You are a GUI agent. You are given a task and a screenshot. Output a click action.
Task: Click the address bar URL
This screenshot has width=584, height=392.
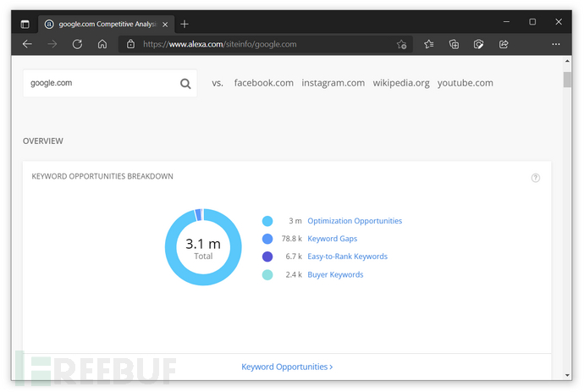[x=220, y=44]
